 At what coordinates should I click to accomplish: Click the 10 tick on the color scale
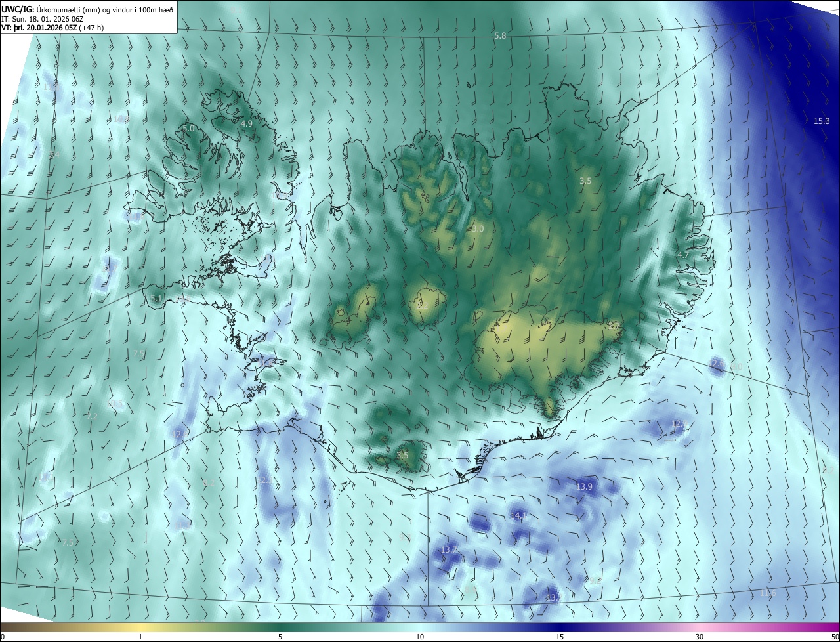point(420,637)
